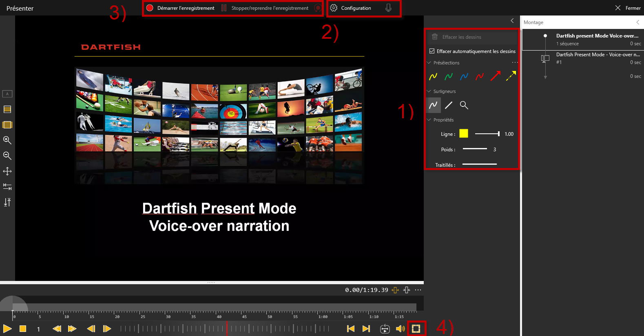
Task: Step one frame forward
Action: click(107, 329)
